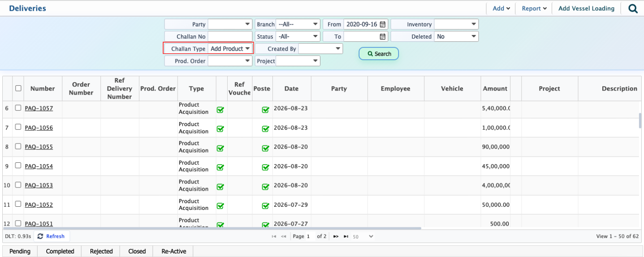Open the From date calendar picker
This screenshot has width=644, height=257.
click(x=383, y=24)
